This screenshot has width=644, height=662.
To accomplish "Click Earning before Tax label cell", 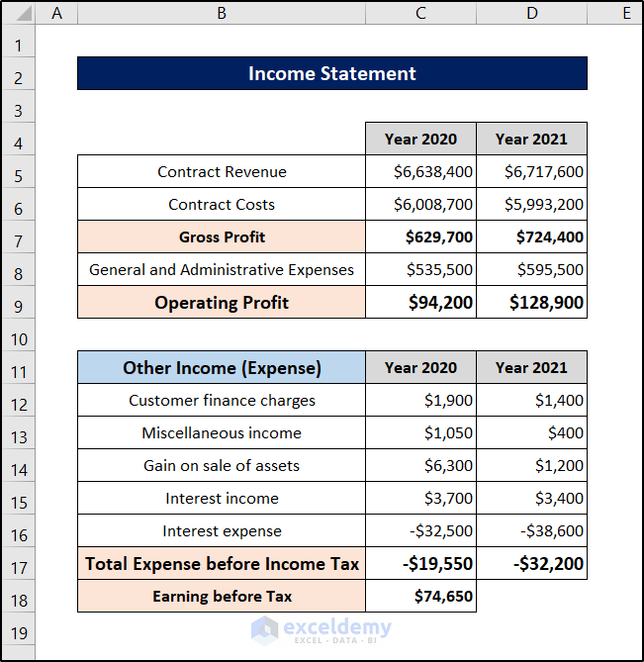I will click(x=222, y=596).
